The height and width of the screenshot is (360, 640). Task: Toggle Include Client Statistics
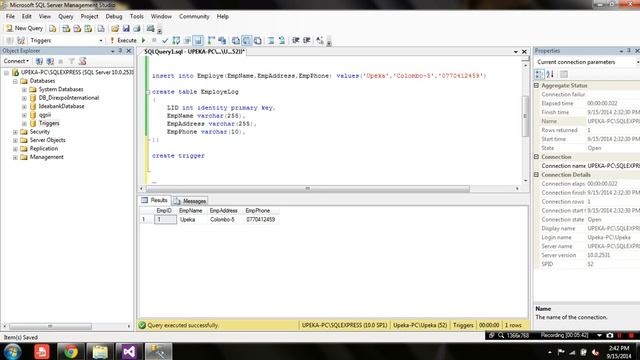pyautogui.click(x=222, y=40)
